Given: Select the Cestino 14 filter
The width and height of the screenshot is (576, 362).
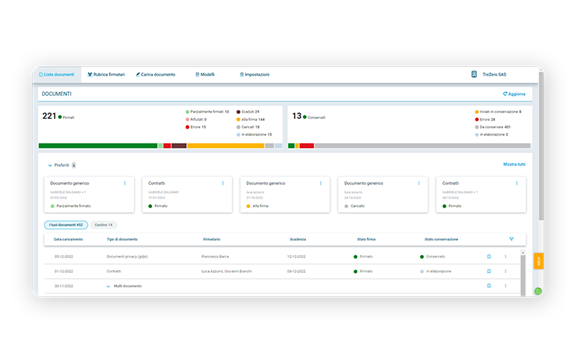Looking at the screenshot, I should (x=104, y=225).
